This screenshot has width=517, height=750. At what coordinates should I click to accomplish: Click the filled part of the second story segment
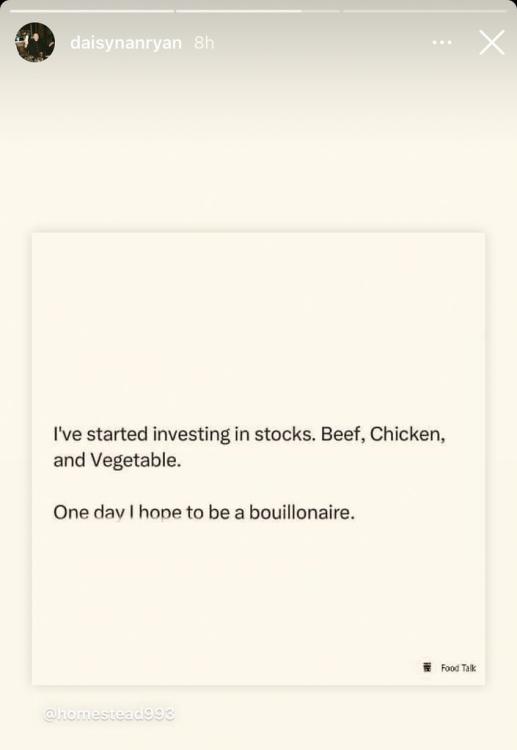coord(239,11)
